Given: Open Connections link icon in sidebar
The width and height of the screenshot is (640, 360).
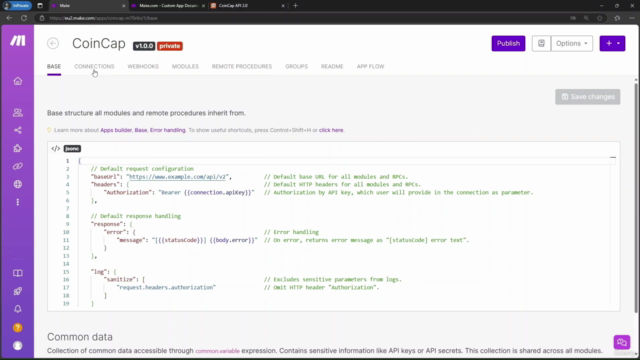Looking at the screenshot, I should click(18, 166).
